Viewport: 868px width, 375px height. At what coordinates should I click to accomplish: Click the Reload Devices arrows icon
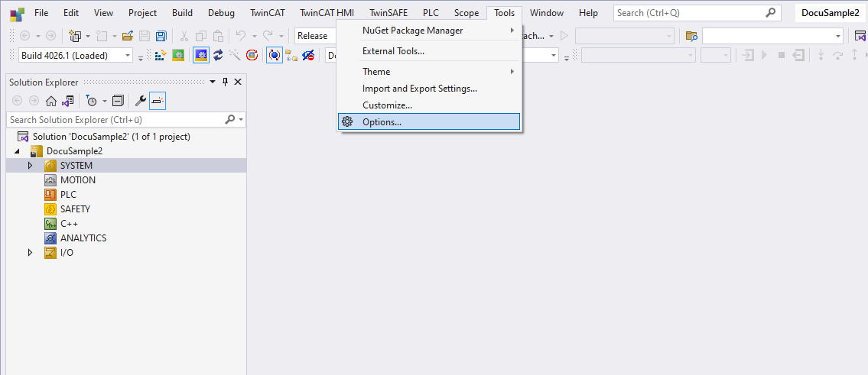[x=218, y=55]
